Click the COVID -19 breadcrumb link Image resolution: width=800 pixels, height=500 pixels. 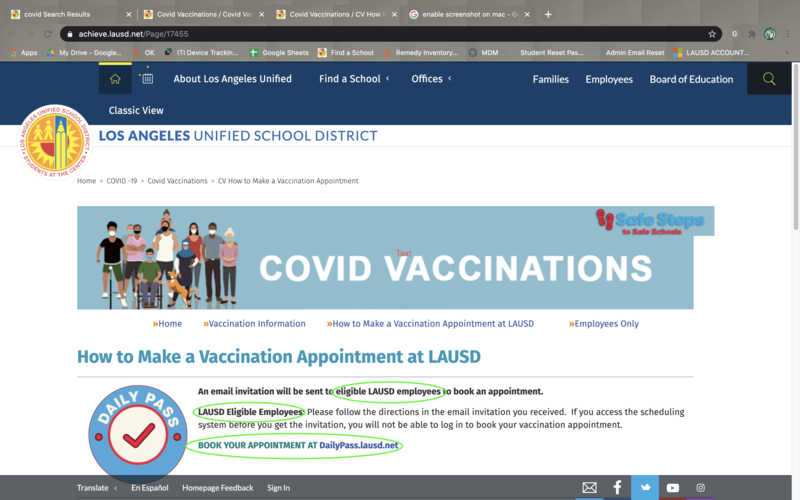(121, 181)
